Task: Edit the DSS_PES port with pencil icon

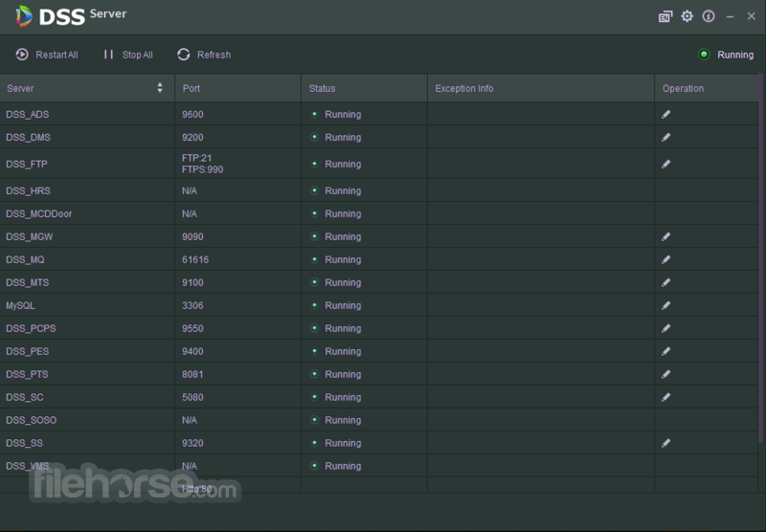Action: click(665, 351)
